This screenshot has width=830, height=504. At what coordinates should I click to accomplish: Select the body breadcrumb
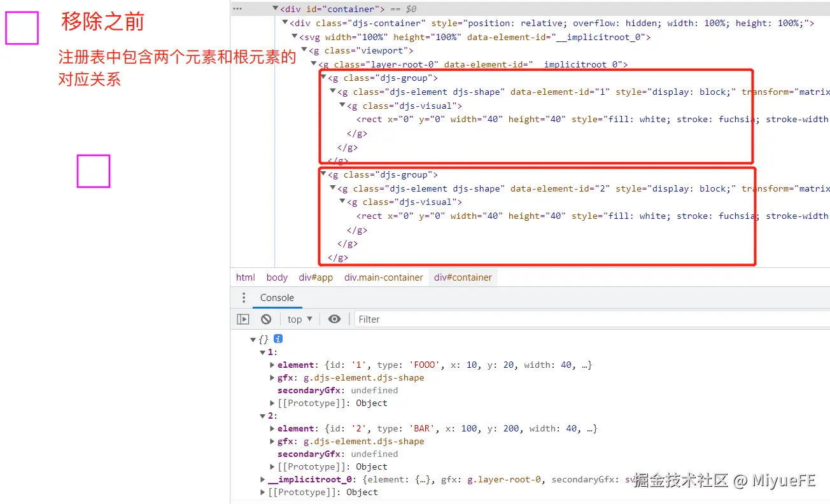pyautogui.click(x=277, y=277)
